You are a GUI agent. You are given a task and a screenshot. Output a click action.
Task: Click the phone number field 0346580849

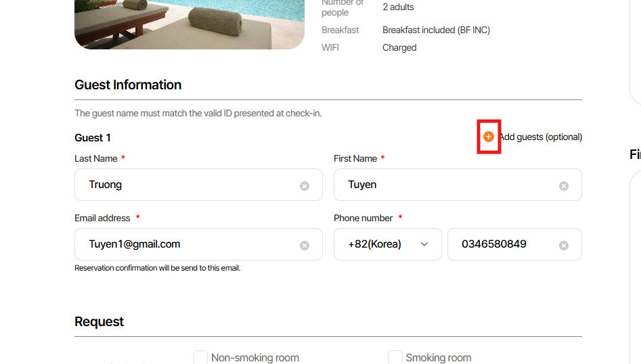[501, 244]
